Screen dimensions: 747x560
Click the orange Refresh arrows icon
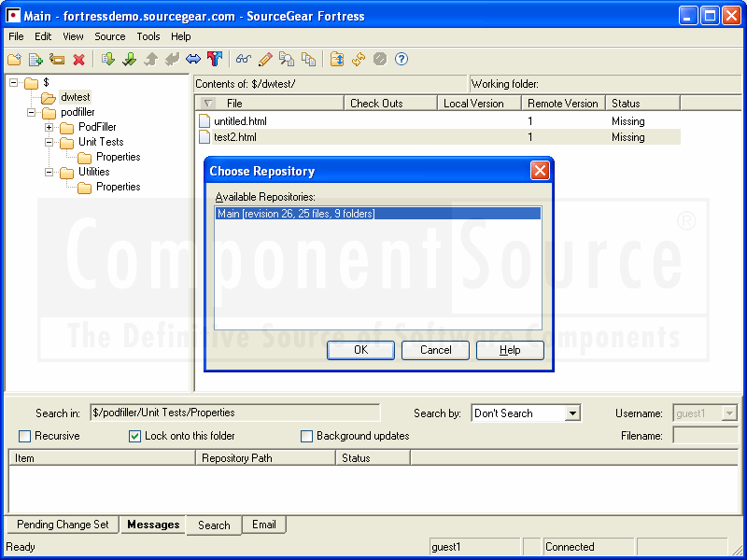[x=359, y=59]
